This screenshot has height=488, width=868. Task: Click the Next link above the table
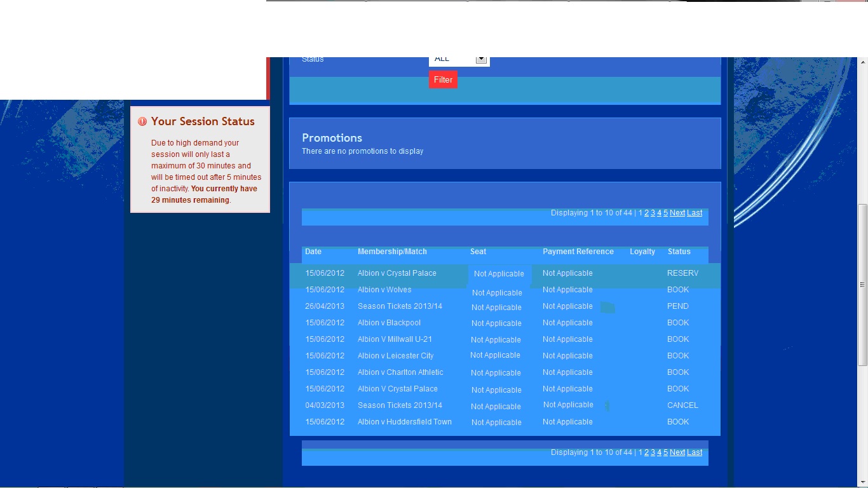pyautogui.click(x=677, y=213)
